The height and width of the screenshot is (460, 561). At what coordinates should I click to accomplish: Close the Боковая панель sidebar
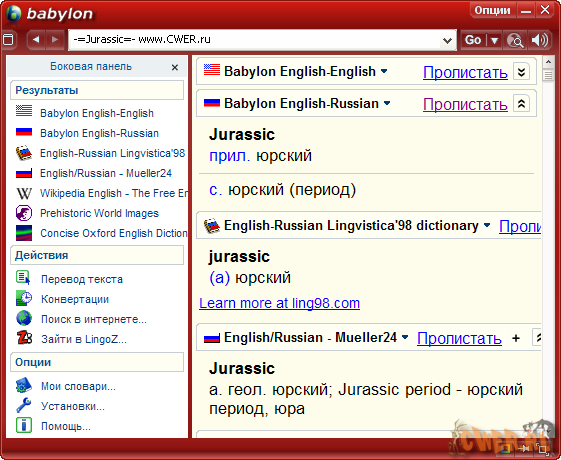(x=175, y=67)
